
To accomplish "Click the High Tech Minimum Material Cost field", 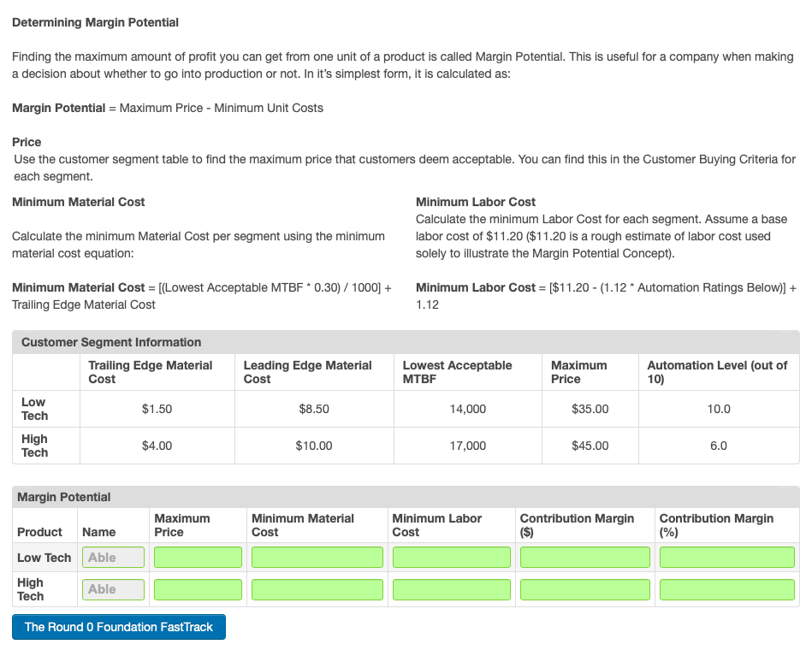I will [317, 589].
